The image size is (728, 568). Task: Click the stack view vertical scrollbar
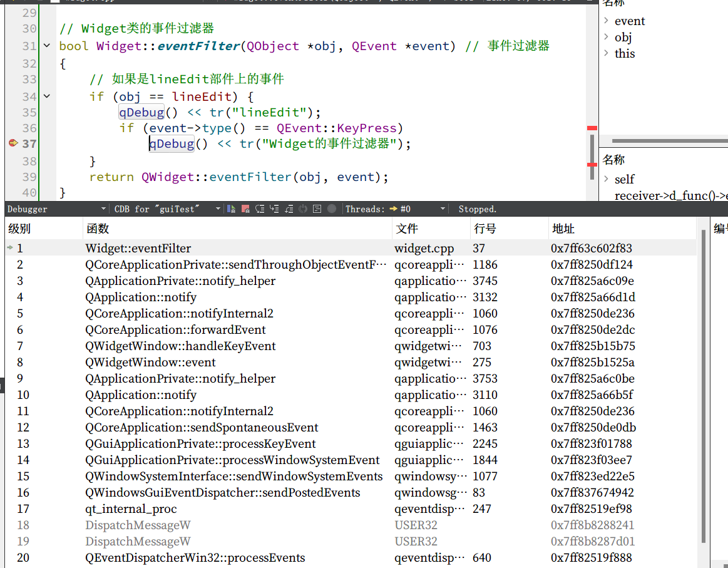[x=704, y=386]
